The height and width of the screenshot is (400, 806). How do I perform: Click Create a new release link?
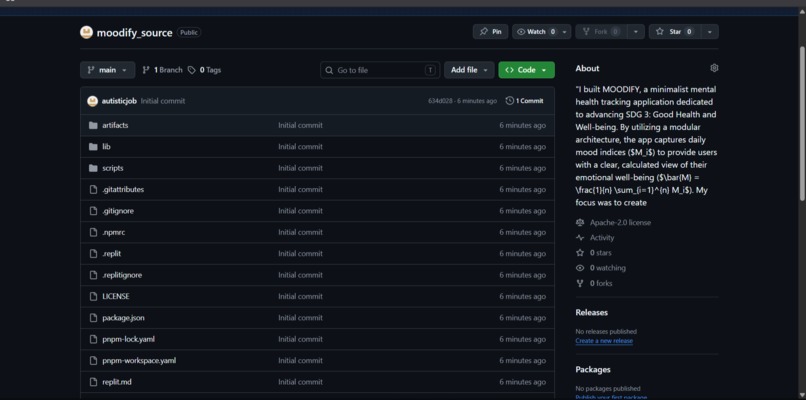[604, 341]
